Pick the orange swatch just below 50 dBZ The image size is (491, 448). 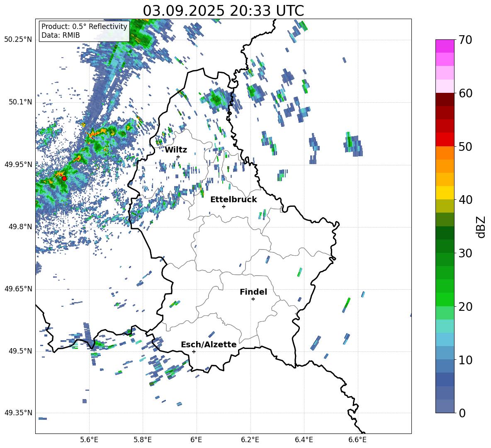pyautogui.click(x=445, y=153)
